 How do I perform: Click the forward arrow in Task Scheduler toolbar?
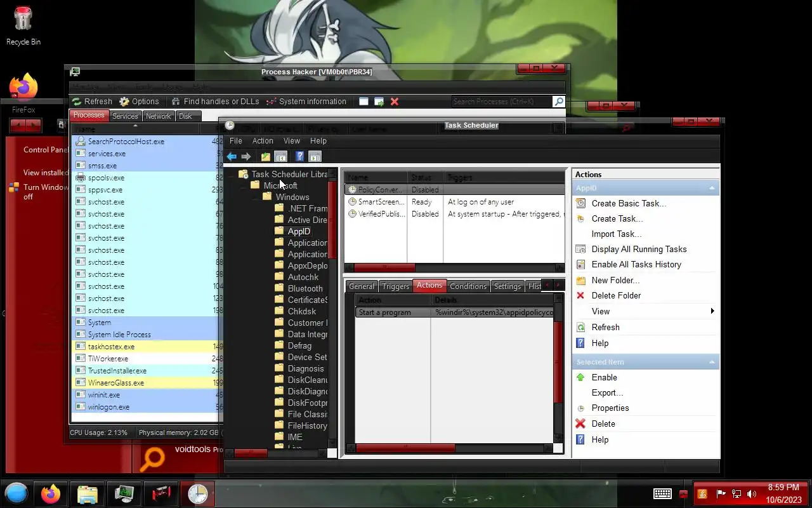[246, 156]
